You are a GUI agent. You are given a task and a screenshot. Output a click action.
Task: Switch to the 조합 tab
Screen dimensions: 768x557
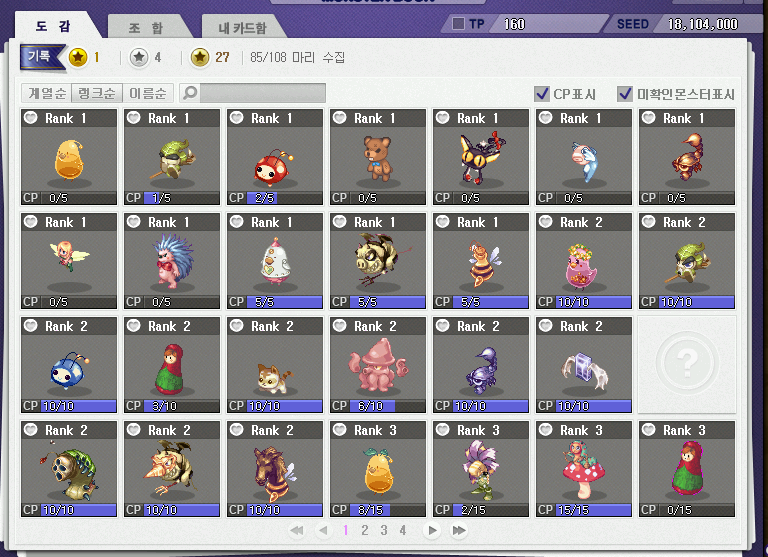pyautogui.click(x=146, y=27)
